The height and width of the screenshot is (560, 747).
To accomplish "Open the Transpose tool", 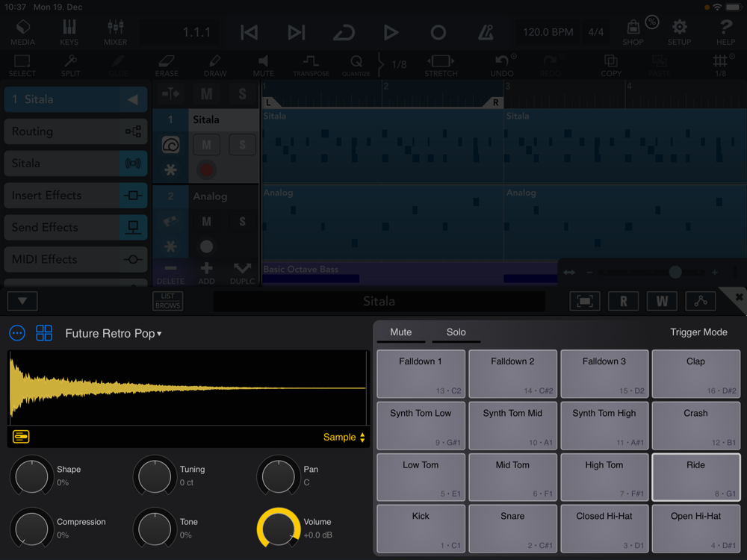I will (x=311, y=66).
